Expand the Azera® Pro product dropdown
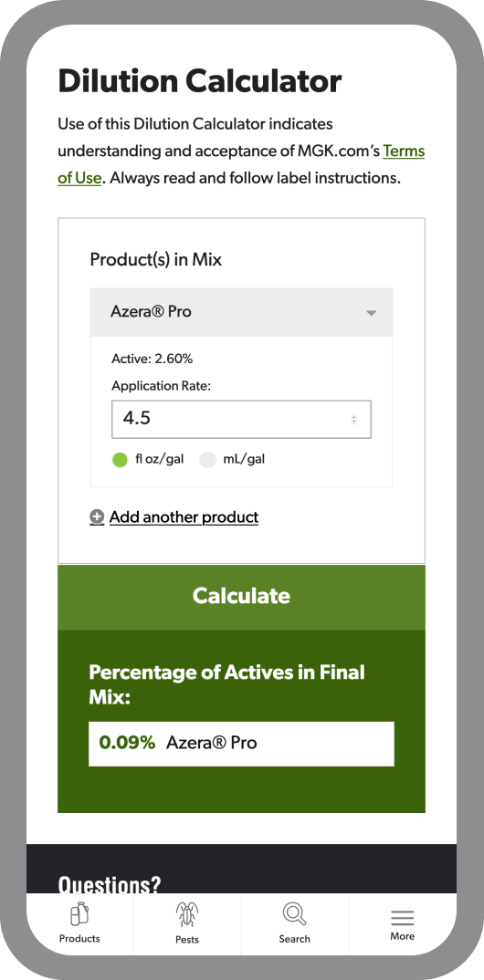 pos(241,312)
